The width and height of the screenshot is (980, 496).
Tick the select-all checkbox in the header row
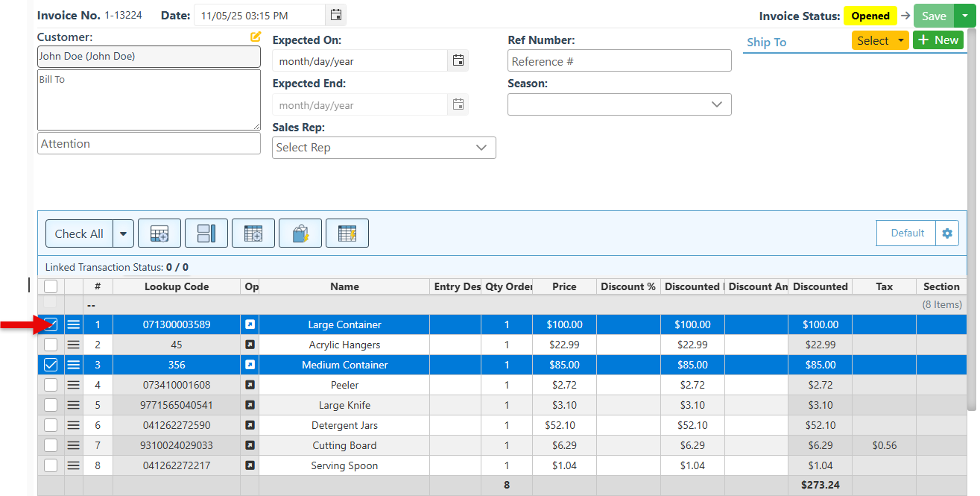51,286
